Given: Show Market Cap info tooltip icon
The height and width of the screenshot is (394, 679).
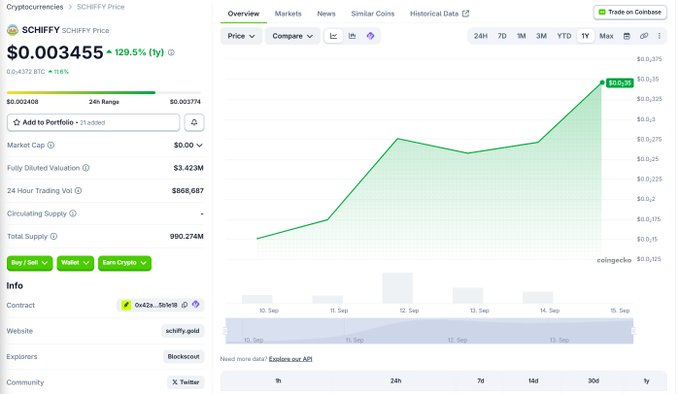Looking at the screenshot, I should (51, 145).
